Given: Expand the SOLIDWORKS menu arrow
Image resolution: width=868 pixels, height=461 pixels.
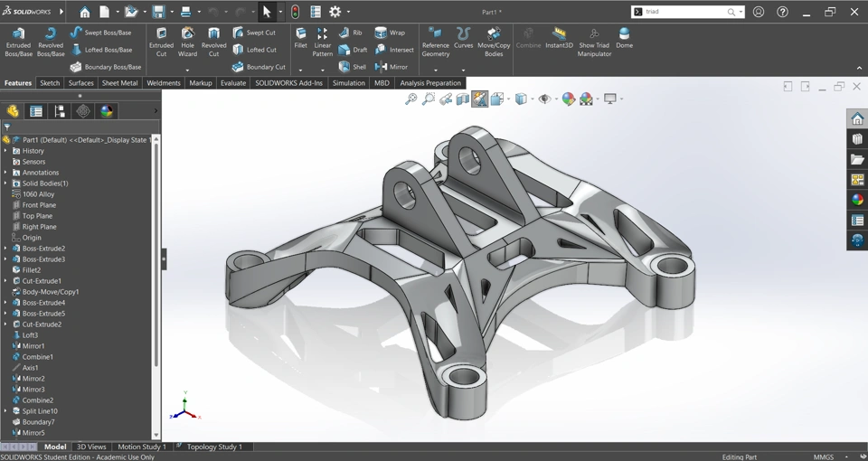Looking at the screenshot, I should tap(61, 11).
